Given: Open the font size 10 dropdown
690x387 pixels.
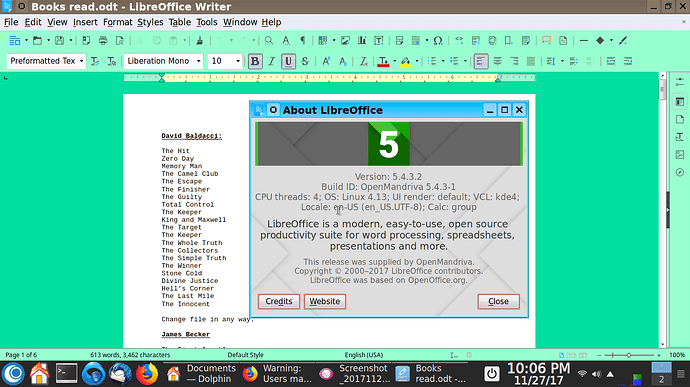Looking at the screenshot, I should [238, 61].
